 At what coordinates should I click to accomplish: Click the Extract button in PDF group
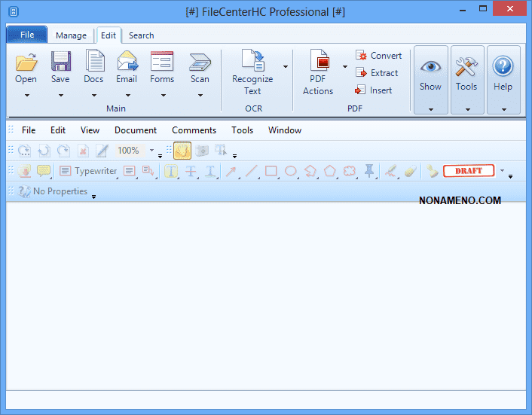pyautogui.click(x=377, y=73)
